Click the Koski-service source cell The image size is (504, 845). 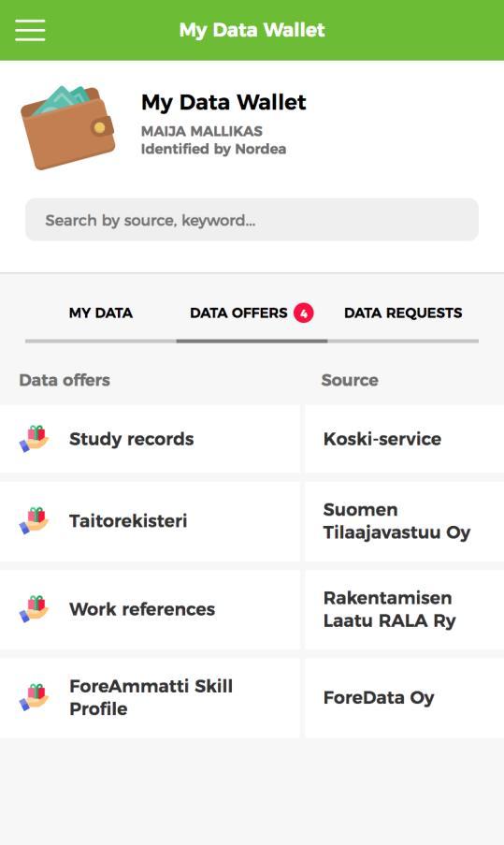tap(404, 439)
